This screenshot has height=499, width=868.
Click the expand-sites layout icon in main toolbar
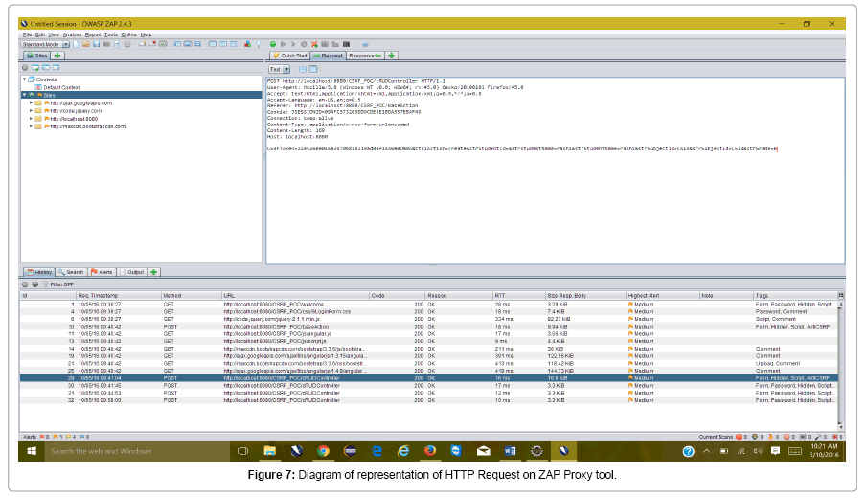pos(177,44)
